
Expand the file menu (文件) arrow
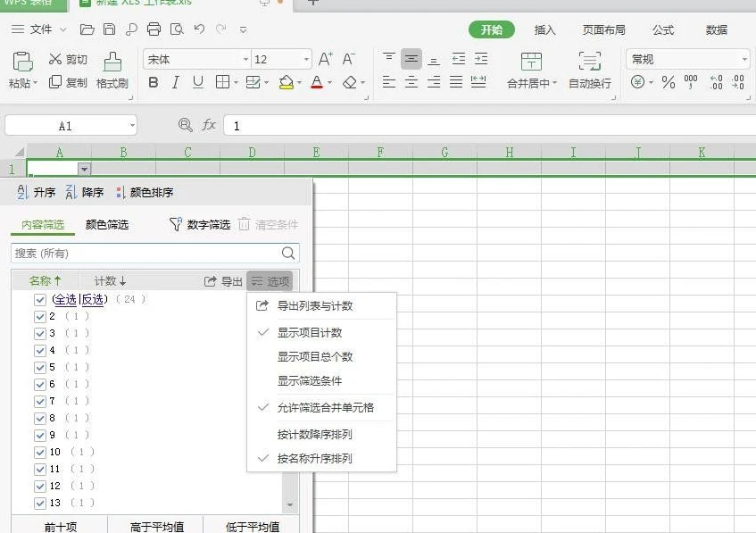[63, 29]
